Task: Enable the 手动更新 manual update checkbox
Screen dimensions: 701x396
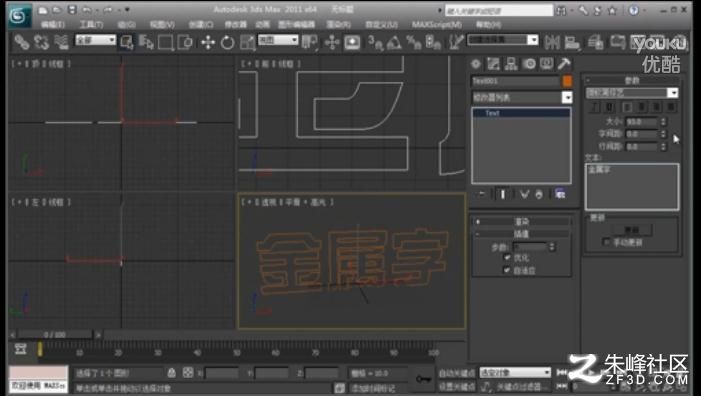Action: pos(606,242)
